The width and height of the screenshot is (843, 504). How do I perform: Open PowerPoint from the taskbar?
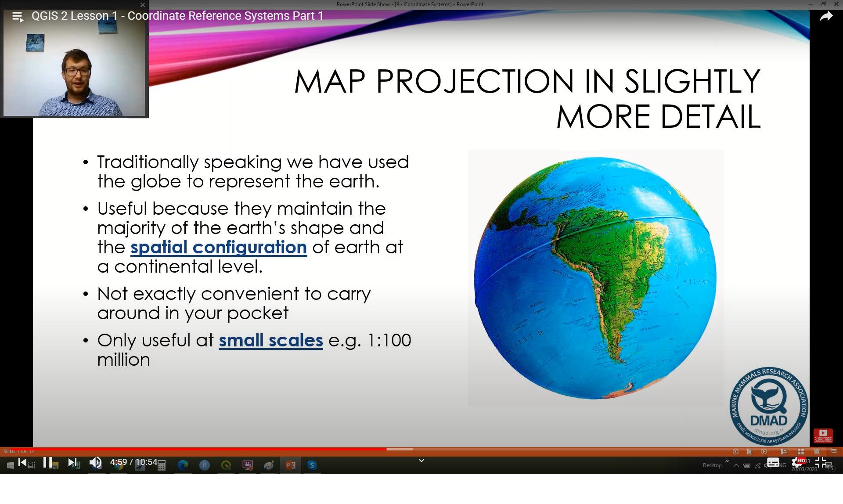(x=290, y=464)
